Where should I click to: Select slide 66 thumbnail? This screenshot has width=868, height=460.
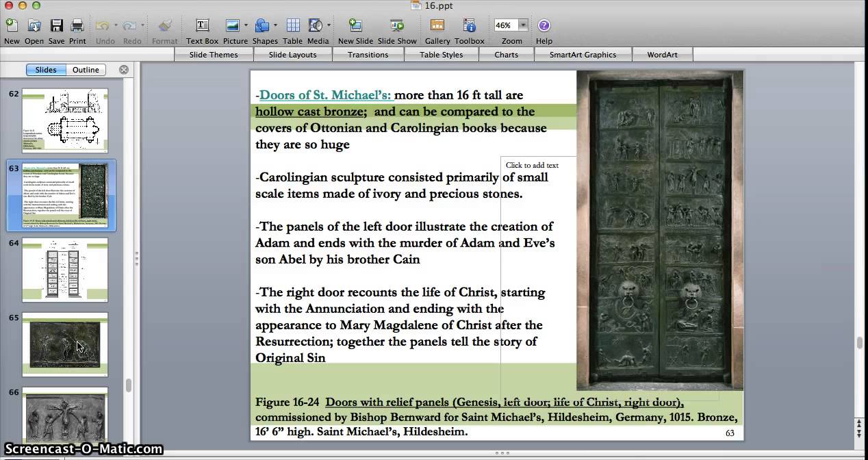(x=65, y=416)
